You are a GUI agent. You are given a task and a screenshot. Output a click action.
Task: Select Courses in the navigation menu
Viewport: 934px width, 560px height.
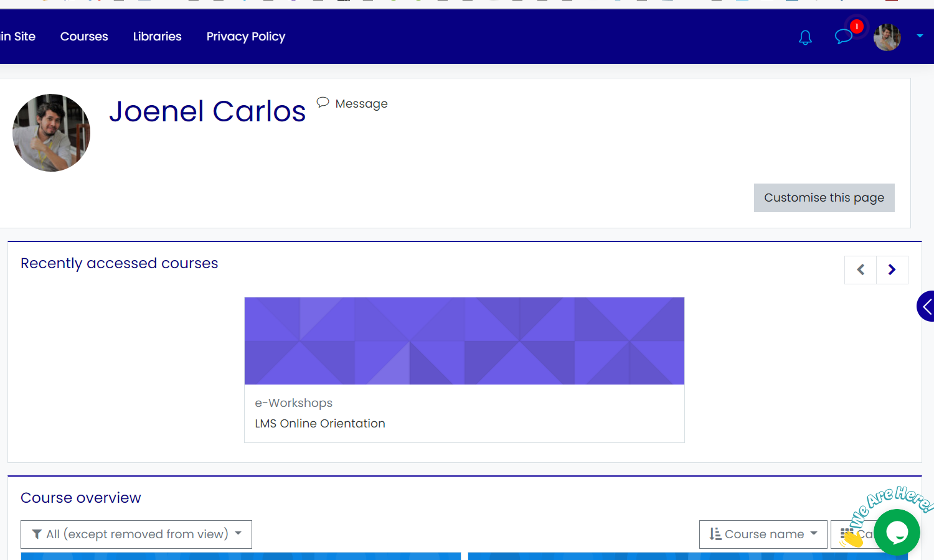pyautogui.click(x=83, y=37)
